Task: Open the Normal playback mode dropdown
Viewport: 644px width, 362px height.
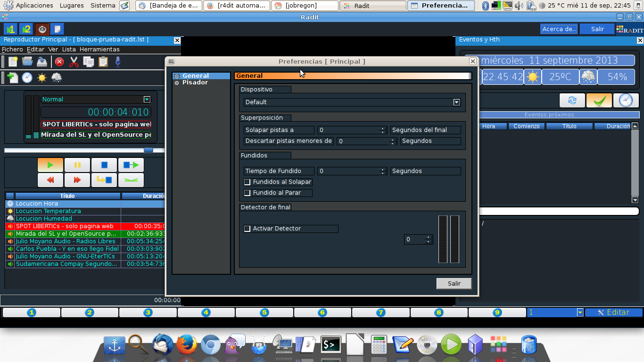Action: (147, 99)
